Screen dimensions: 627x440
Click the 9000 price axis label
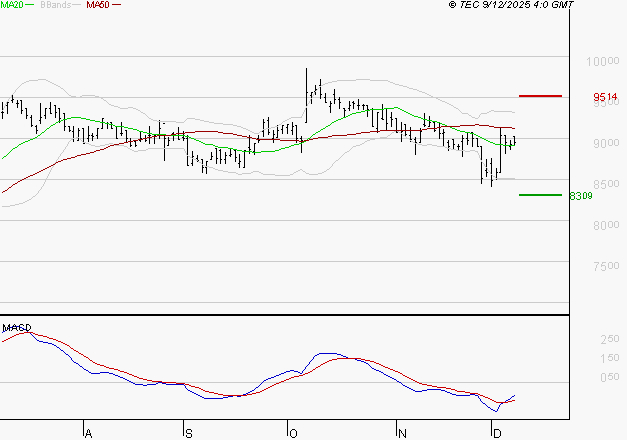[x=606, y=143]
